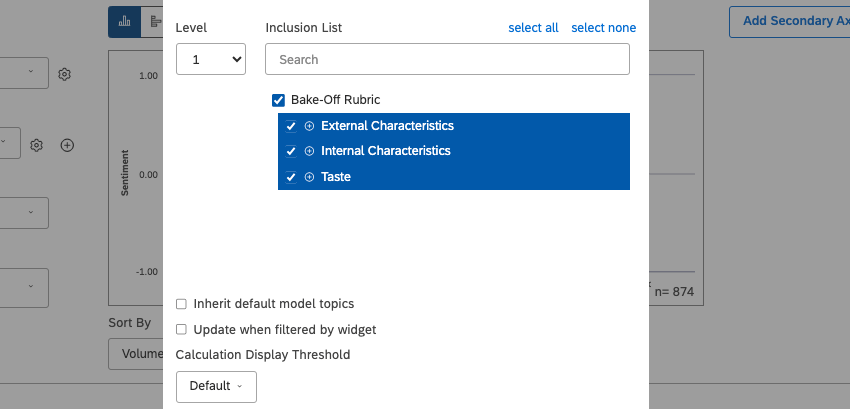This screenshot has width=850, height=409.
Task: Enable Inherit default model topics
Action: pos(181,304)
